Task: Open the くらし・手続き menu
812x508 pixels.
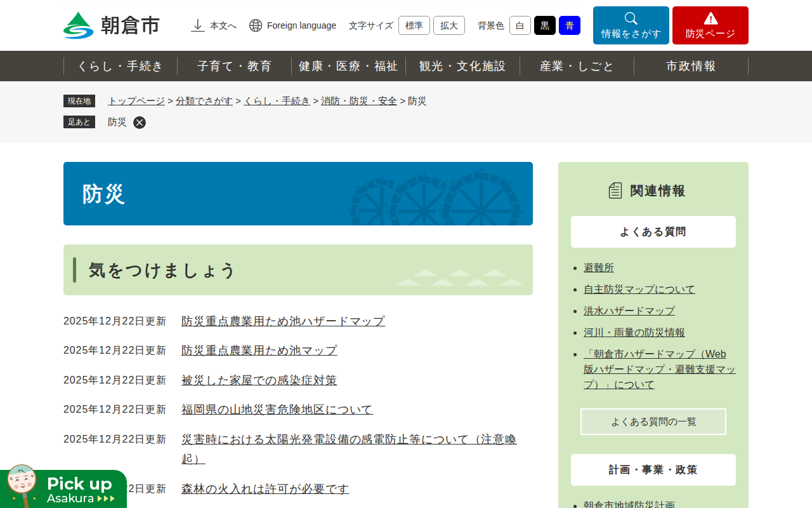Action: [121, 66]
